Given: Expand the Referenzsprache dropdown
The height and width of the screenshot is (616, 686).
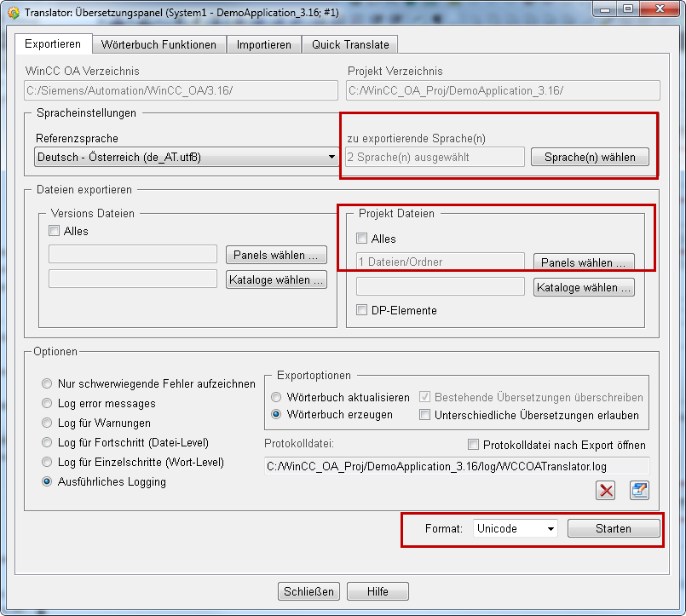Looking at the screenshot, I should pos(187,157).
